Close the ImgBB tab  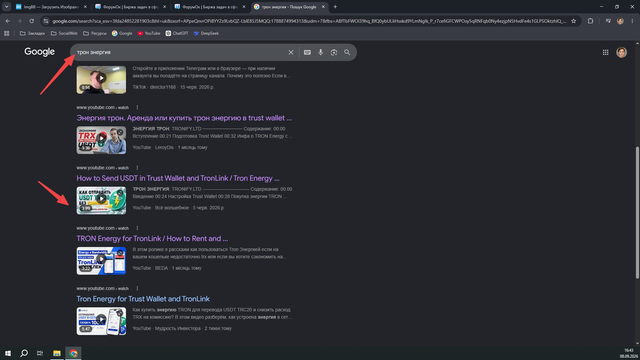85,7
